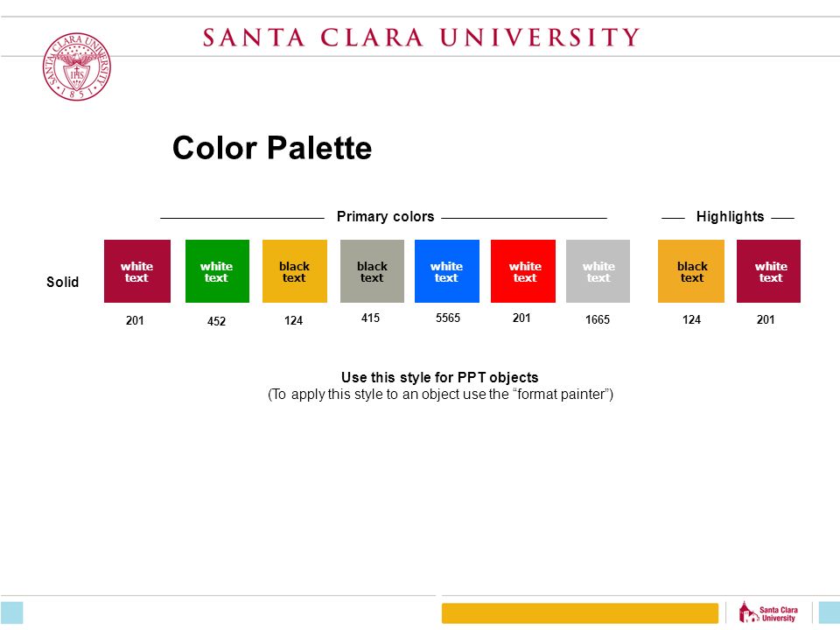Click the light blue square in the bottom-left corner
This screenshot has width=840, height=630.
(11, 612)
